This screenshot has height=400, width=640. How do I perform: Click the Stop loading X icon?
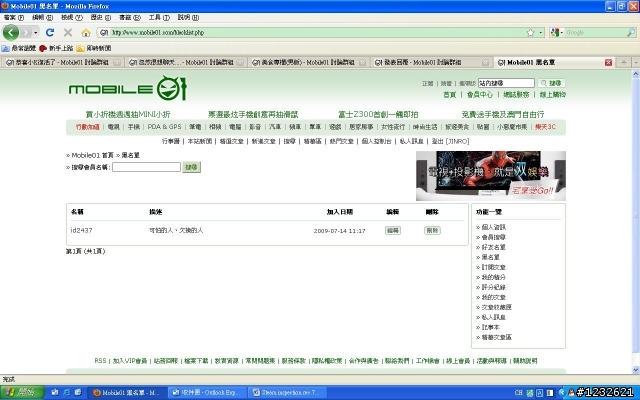(x=68, y=32)
